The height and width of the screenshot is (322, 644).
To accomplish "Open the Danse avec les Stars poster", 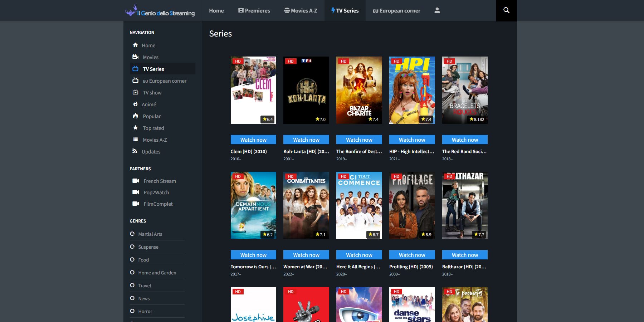I will [x=412, y=304].
